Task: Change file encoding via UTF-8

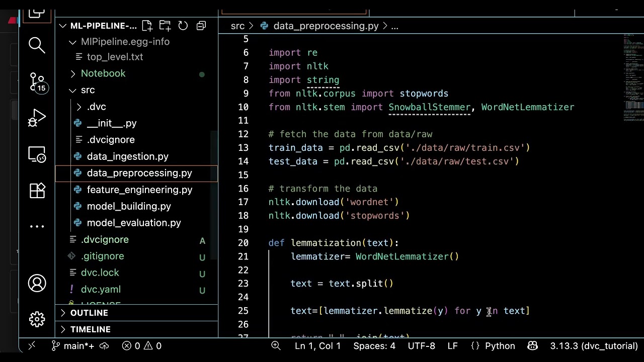Action: tap(421, 345)
